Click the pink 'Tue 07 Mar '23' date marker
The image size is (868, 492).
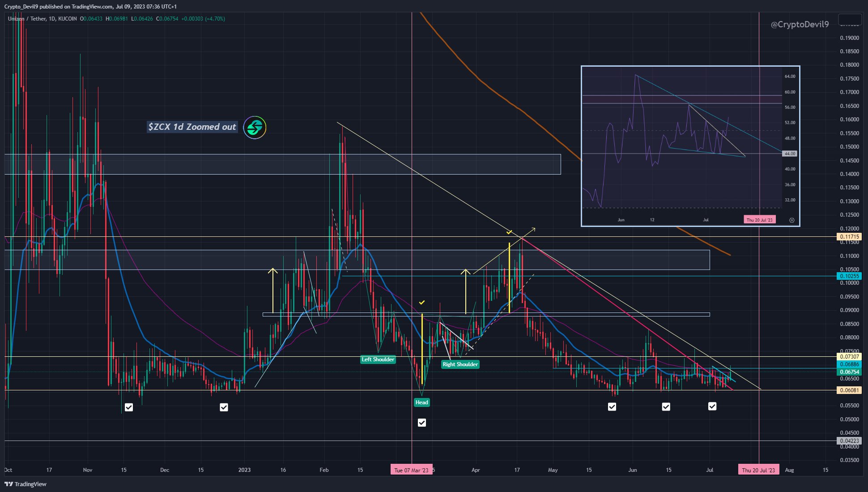(412, 470)
